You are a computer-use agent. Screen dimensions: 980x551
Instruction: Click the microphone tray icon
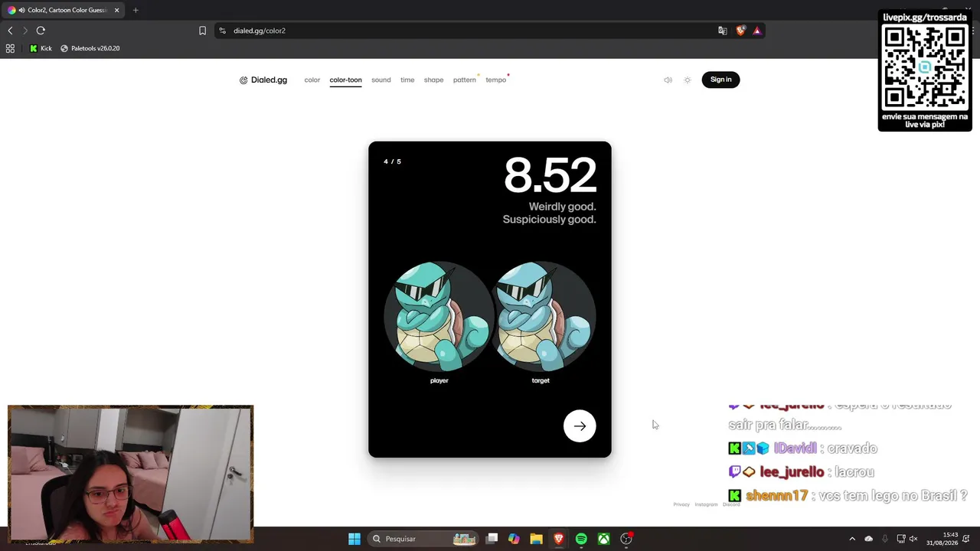click(884, 539)
